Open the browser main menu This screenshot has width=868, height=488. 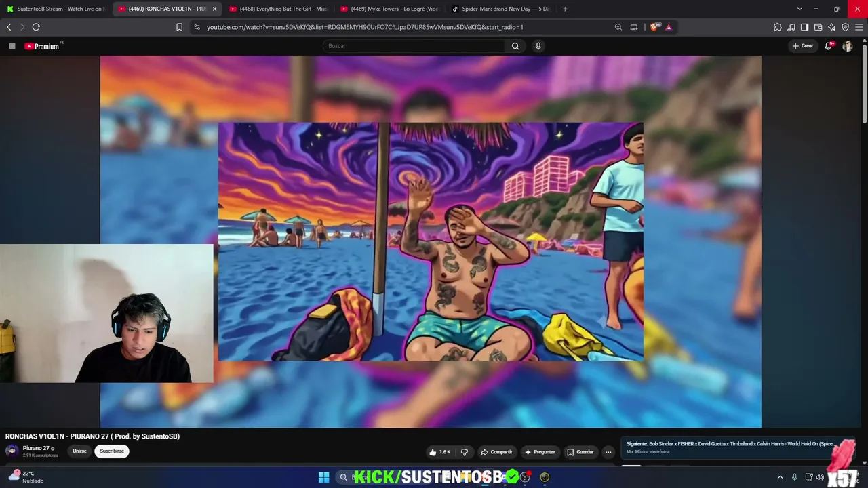pyautogui.click(x=859, y=27)
